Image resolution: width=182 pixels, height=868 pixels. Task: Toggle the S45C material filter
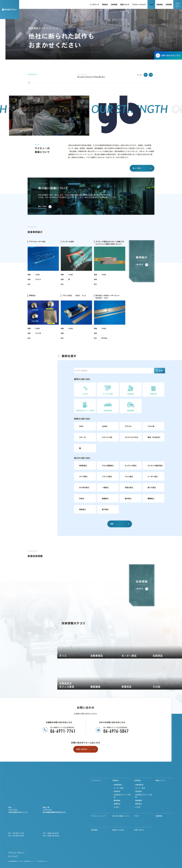[85, 426]
